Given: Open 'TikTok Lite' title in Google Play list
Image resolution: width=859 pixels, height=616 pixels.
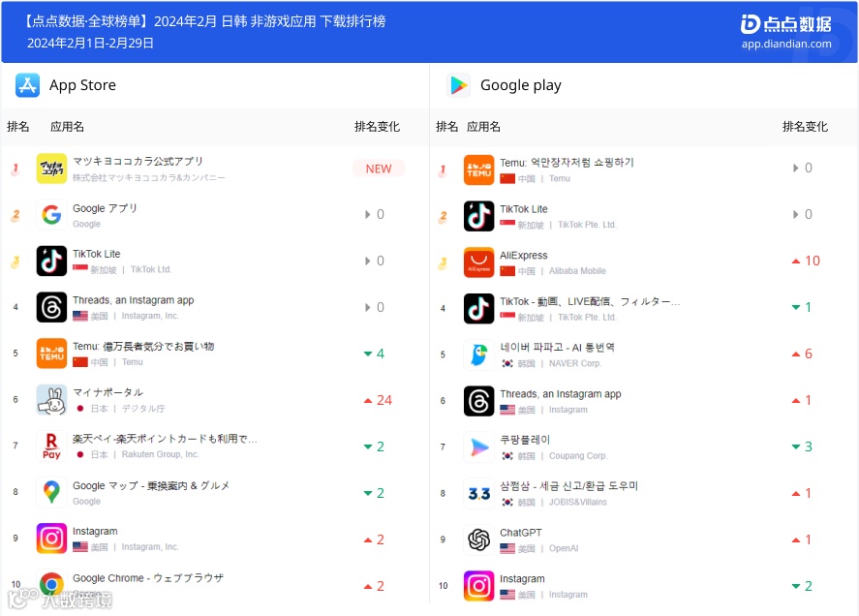Looking at the screenshot, I should (x=523, y=209).
